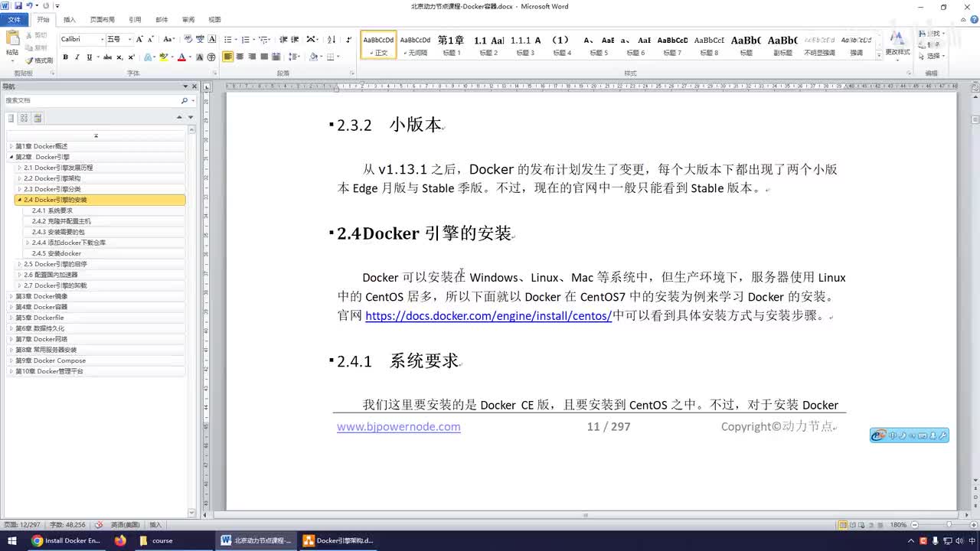This screenshot has height=551, width=980.
Task: Switch navigation pane to search results view
Action: pyautogui.click(x=38, y=118)
